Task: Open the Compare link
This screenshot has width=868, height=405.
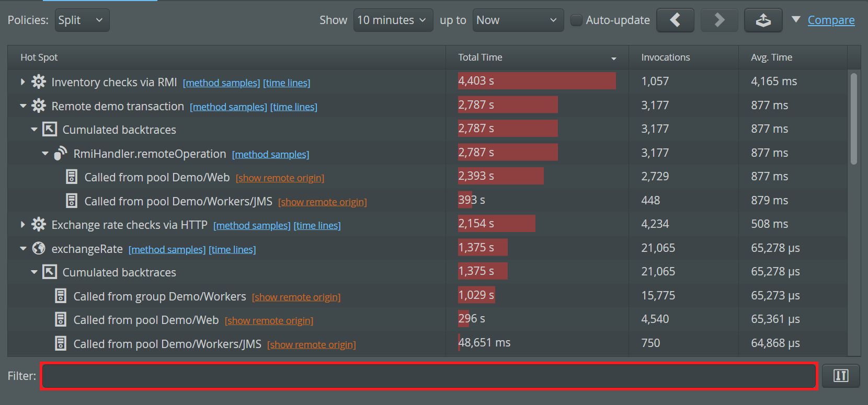Action: 831,20
